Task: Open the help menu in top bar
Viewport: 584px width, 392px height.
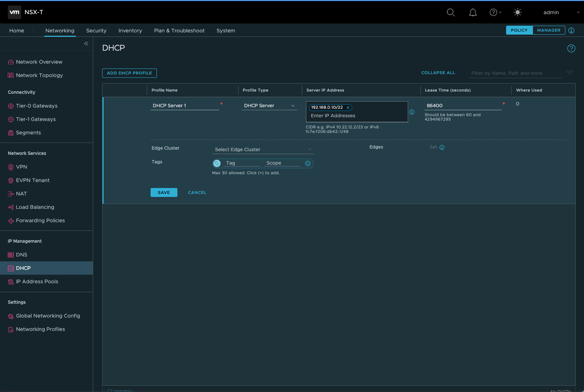Action: pyautogui.click(x=495, y=12)
